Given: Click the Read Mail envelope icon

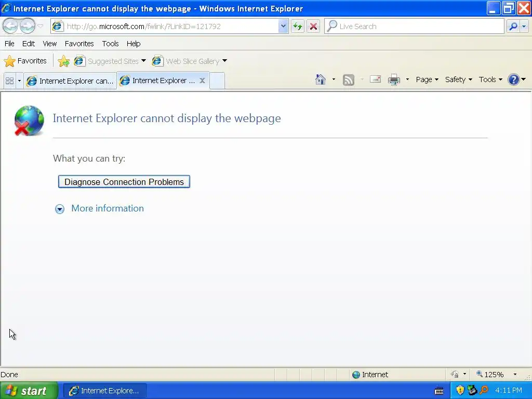Looking at the screenshot, I should [375, 79].
